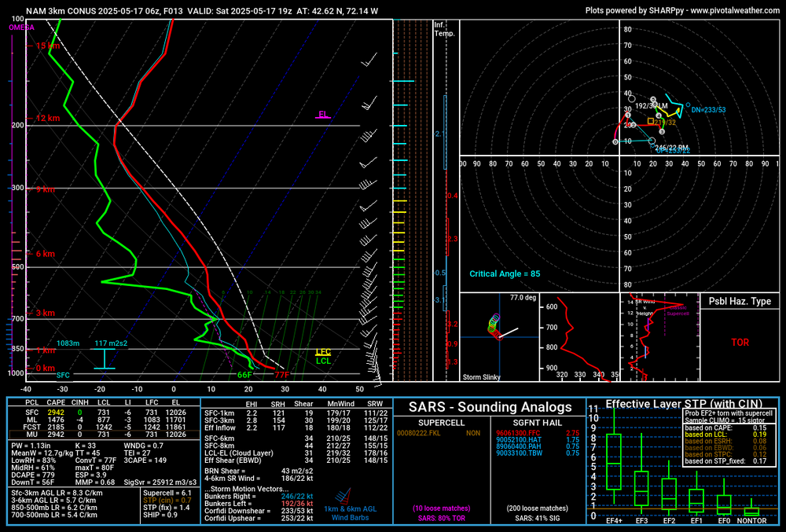
Task: Select the Eff Shear (EBWD) row label
Action: click(233, 460)
